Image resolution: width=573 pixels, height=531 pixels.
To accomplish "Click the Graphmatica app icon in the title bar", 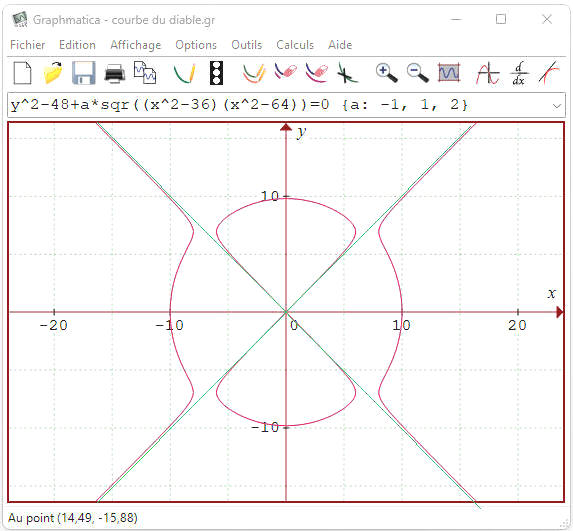I will click(20, 19).
